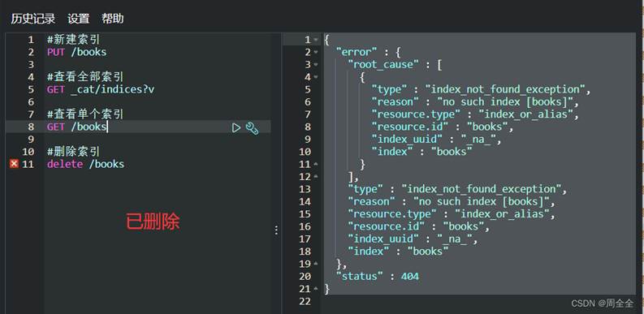Click the fold end marker on response line 12
644x314 pixels.
(316, 177)
